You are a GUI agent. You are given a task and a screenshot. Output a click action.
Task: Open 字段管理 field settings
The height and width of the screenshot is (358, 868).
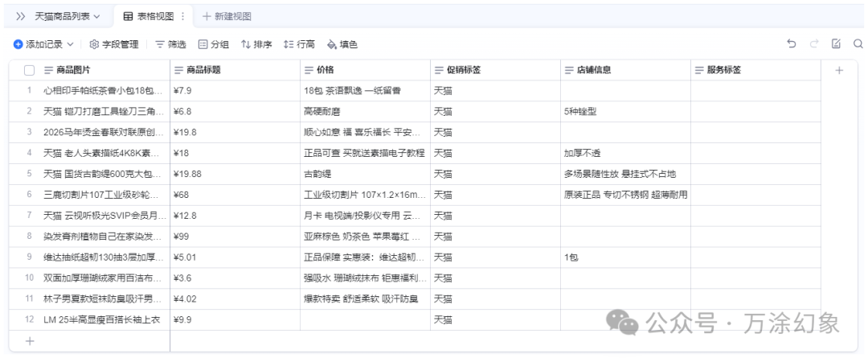point(114,44)
